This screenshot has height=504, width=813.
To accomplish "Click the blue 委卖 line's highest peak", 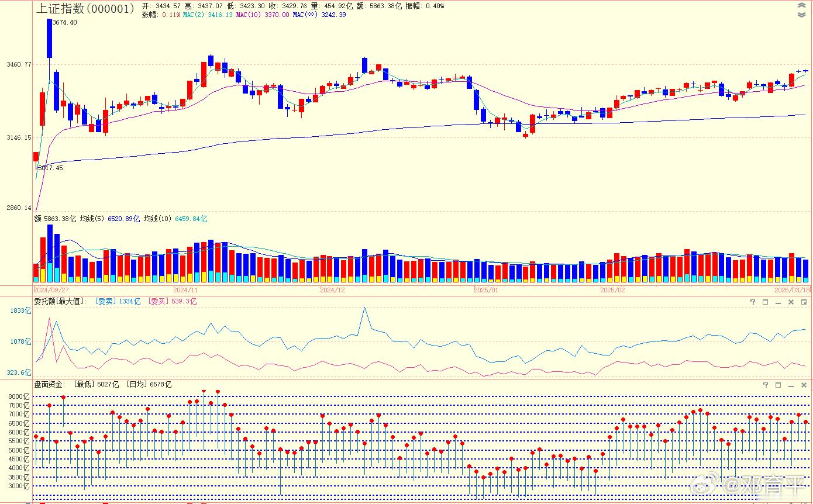I will [364, 308].
